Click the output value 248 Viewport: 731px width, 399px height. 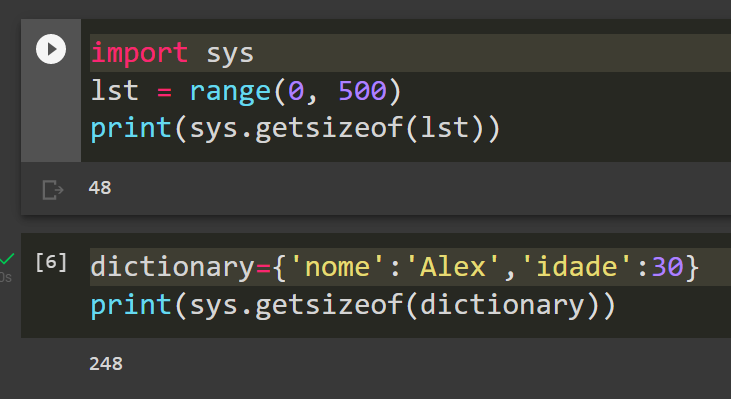[106, 364]
